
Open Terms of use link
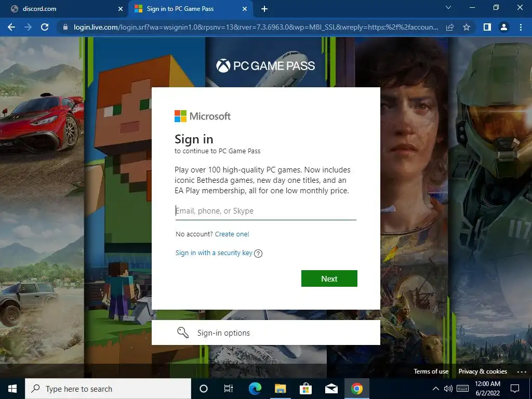[x=431, y=371]
